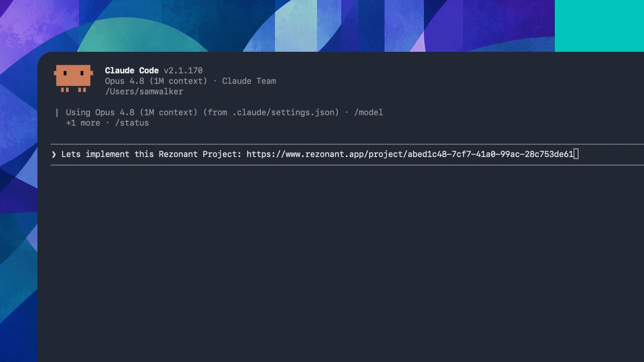Click the "Claude Team" plan label
The image size is (644, 362).
pos(249,81)
